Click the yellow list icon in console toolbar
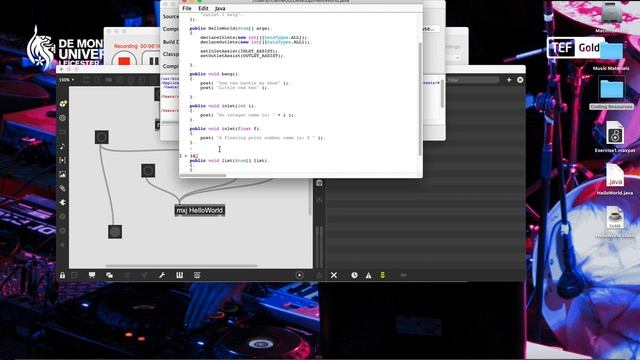This screenshot has width=640, height=360. 382,276
